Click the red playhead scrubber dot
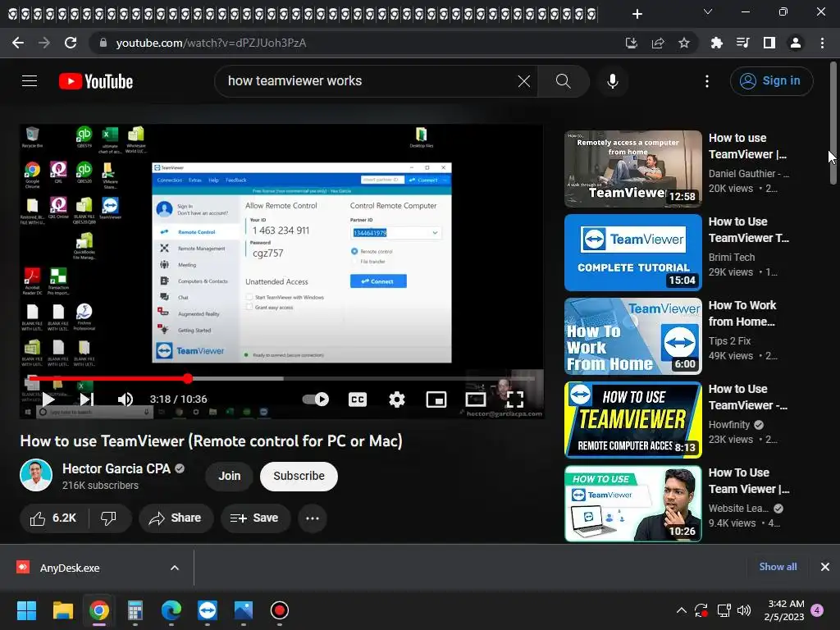 tap(188, 378)
